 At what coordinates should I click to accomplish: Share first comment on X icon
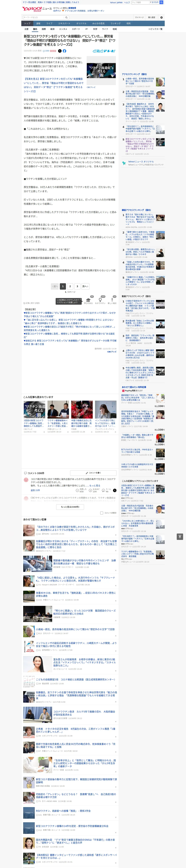(x=115, y=490)
